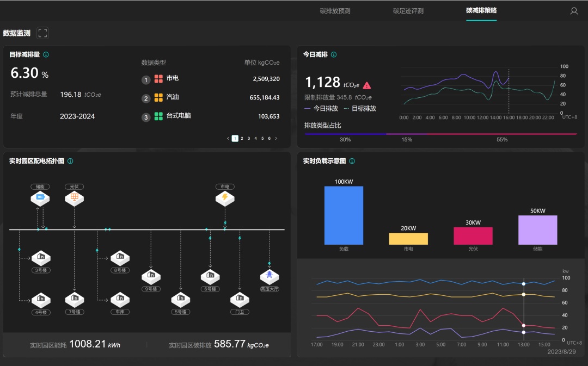
Task: Switch to the 碳足迹评测 tab
Action: click(408, 11)
